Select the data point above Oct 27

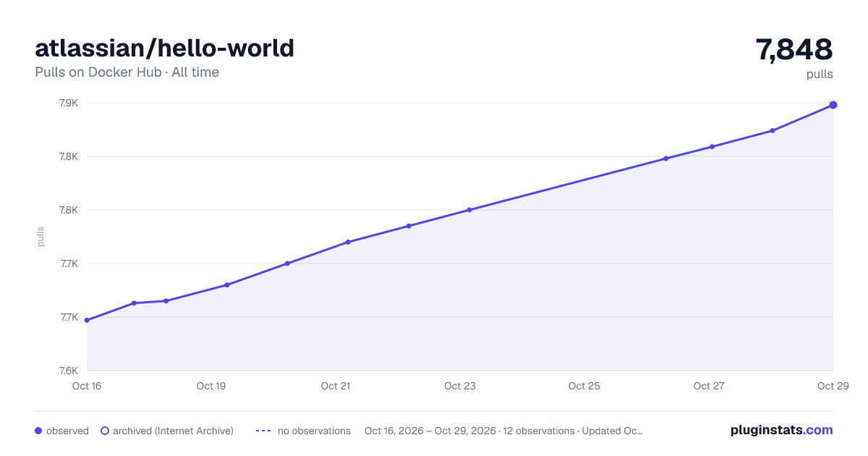pos(712,147)
